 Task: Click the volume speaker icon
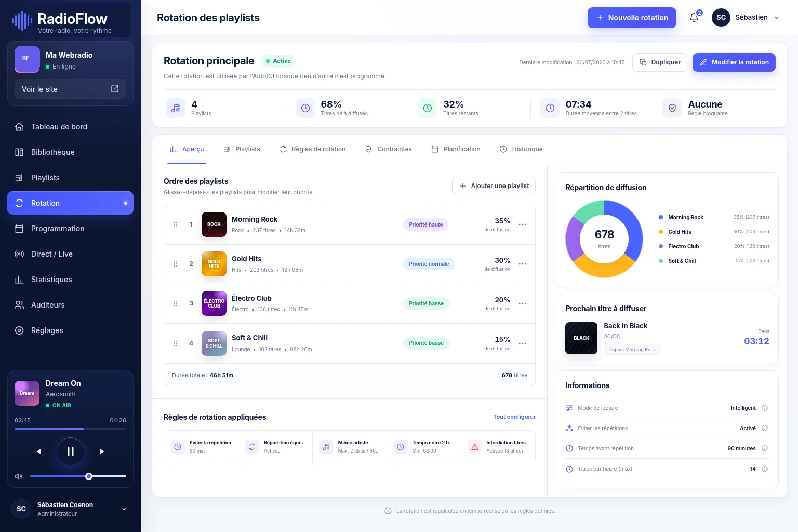(x=18, y=476)
